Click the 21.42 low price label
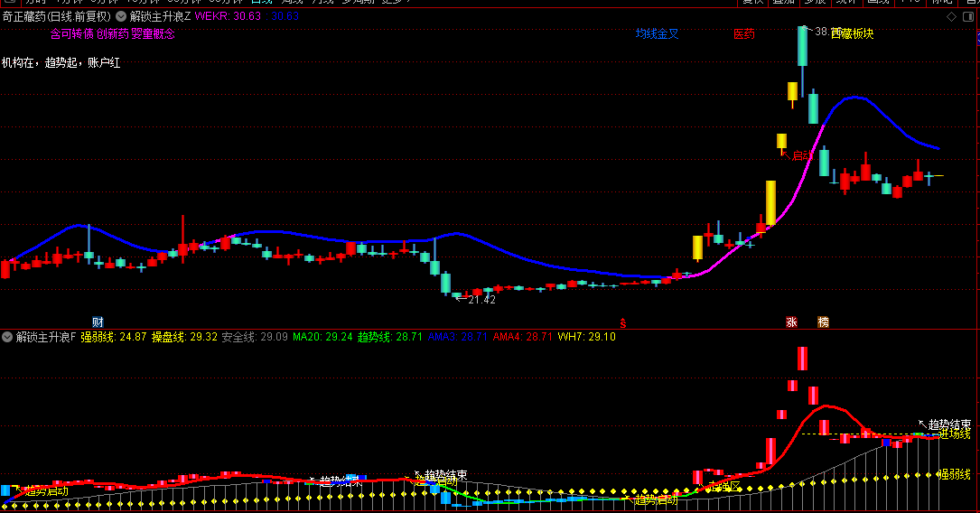This screenshot has height=513, width=980. (x=482, y=300)
